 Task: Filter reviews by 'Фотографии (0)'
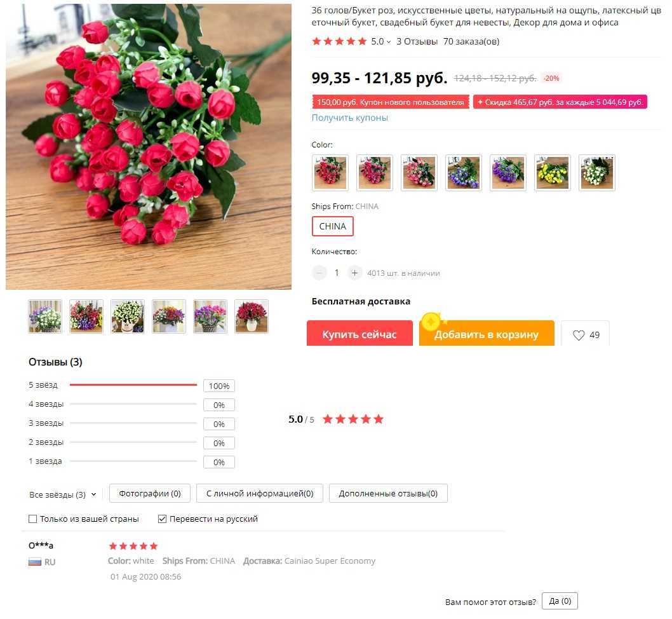(150, 493)
